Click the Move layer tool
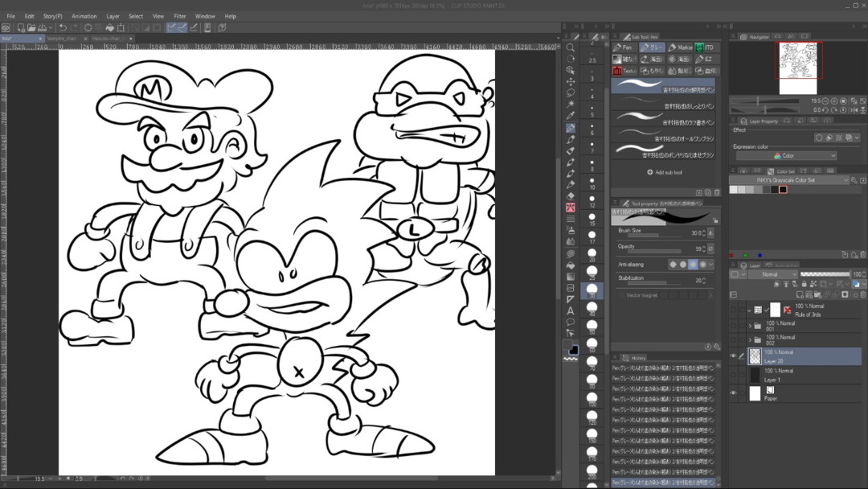 point(571,81)
